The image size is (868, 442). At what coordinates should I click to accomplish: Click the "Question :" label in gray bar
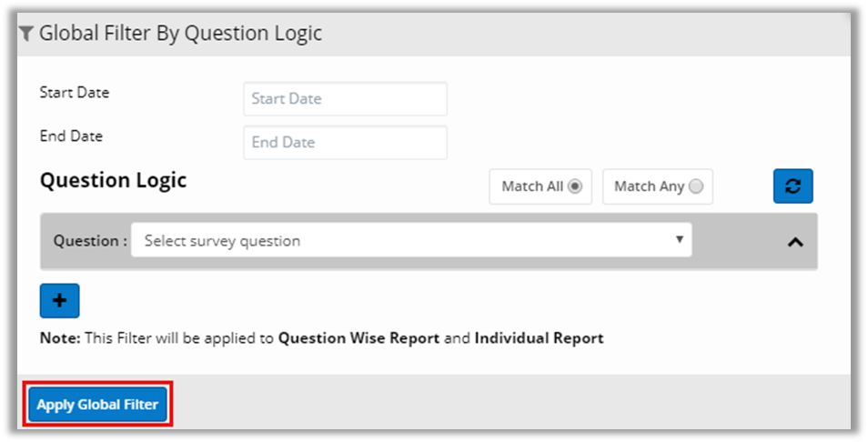point(90,241)
